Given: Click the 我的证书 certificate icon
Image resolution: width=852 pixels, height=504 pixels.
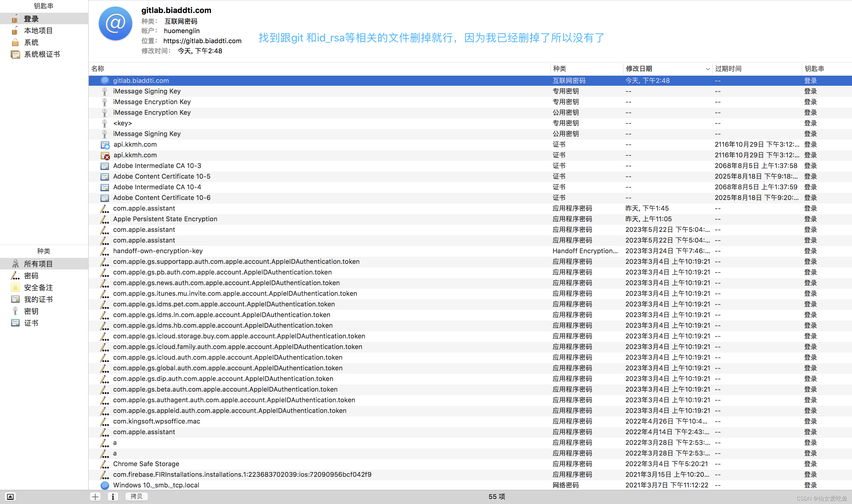Looking at the screenshot, I should tap(15, 299).
